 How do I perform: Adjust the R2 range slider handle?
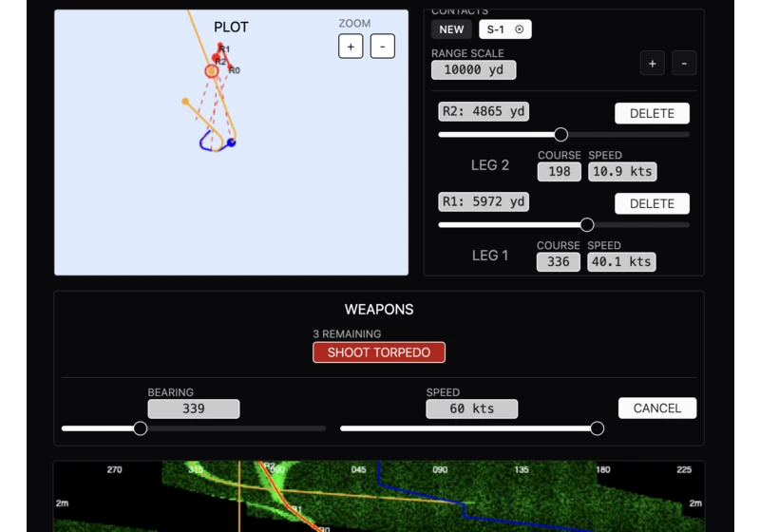click(x=560, y=135)
